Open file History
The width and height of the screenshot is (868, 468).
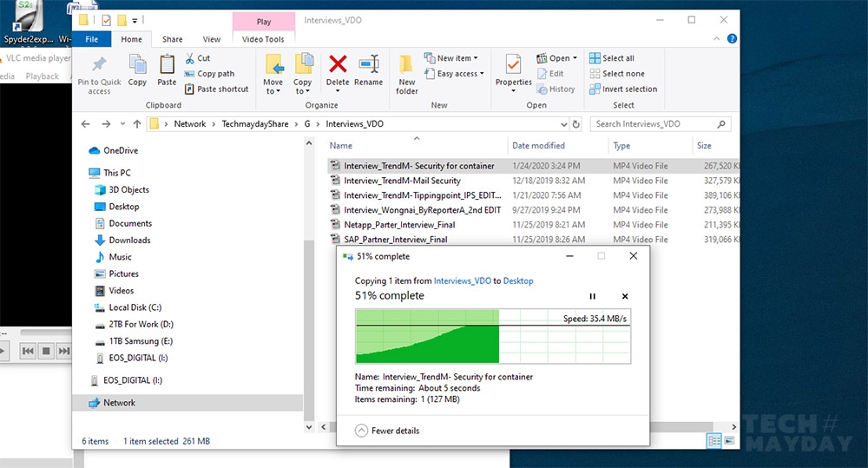[556, 89]
